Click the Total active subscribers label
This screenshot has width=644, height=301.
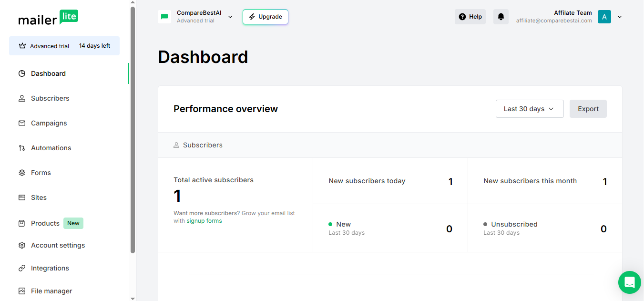214,180
